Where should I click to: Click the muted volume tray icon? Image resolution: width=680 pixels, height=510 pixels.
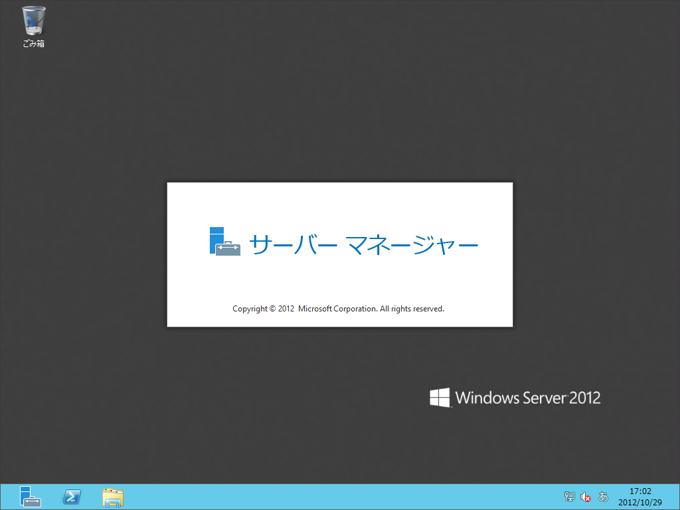(x=586, y=497)
